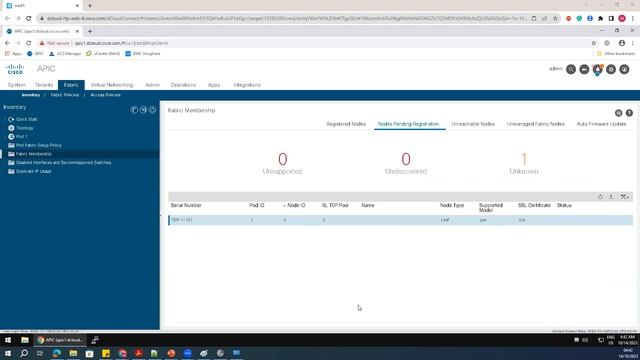Select the Inventory submenu

[x=31, y=95]
